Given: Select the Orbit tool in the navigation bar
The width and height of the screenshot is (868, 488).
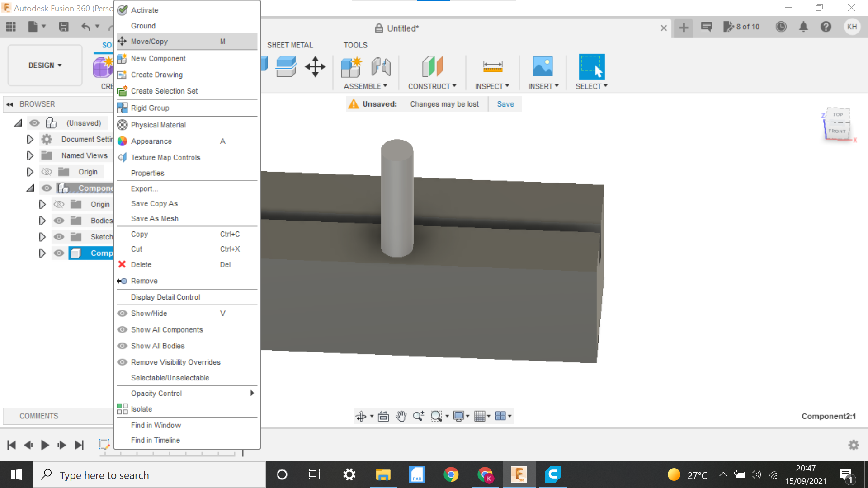Looking at the screenshot, I should pyautogui.click(x=362, y=416).
